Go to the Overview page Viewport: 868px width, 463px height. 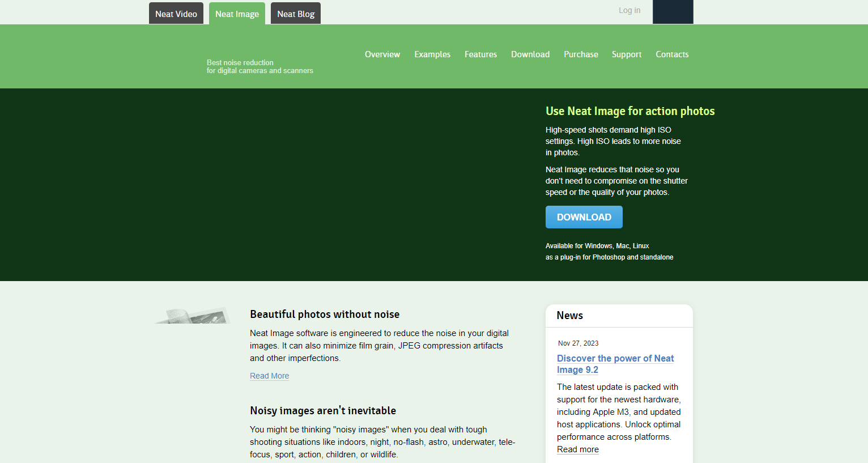(382, 54)
